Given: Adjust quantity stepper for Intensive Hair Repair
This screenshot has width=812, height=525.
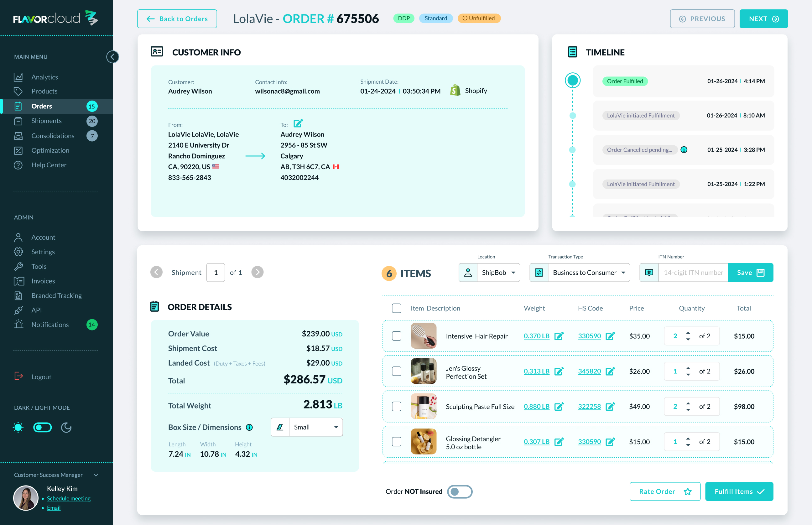Looking at the screenshot, I should (688, 336).
